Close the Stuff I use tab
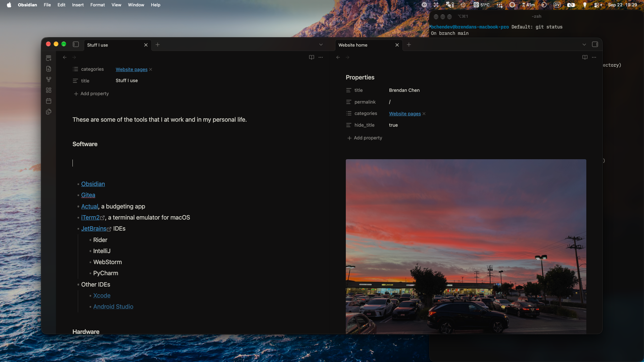644x362 pixels. tap(146, 45)
